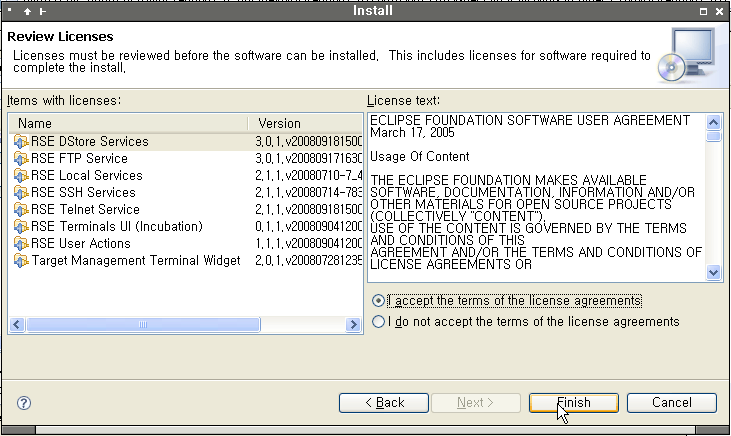This screenshot has height=436, width=731.
Task: Click the RSE Local Services feature icon
Action: coord(21,175)
